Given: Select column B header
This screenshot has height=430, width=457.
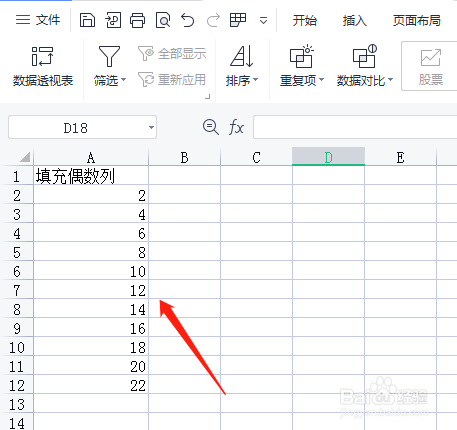Looking at the screenshot, I should (184, 157).
